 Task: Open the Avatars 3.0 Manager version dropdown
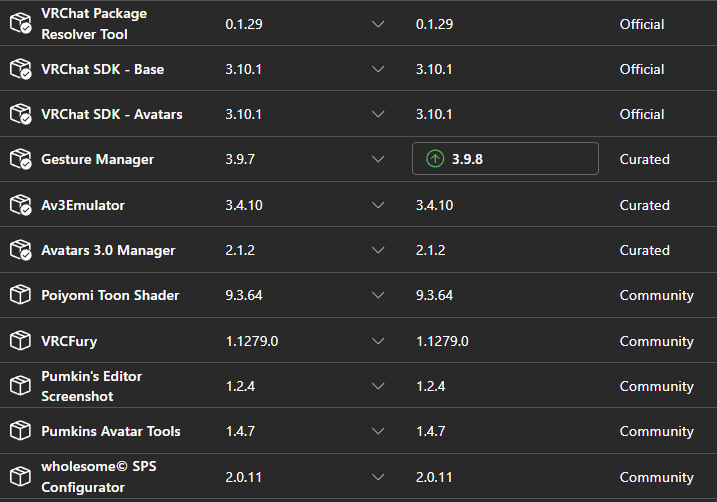pyautogui.click(x=378, y=250)
